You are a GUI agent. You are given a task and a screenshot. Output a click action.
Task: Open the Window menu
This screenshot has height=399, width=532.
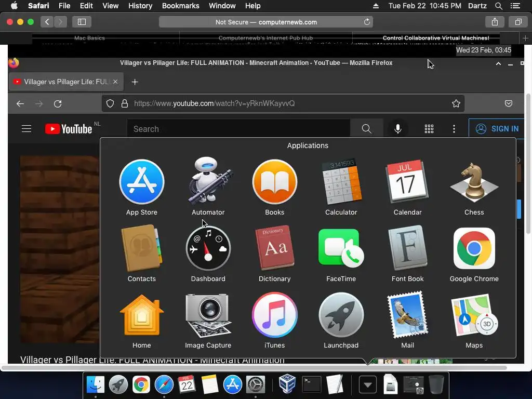click(x=222, y=6)
